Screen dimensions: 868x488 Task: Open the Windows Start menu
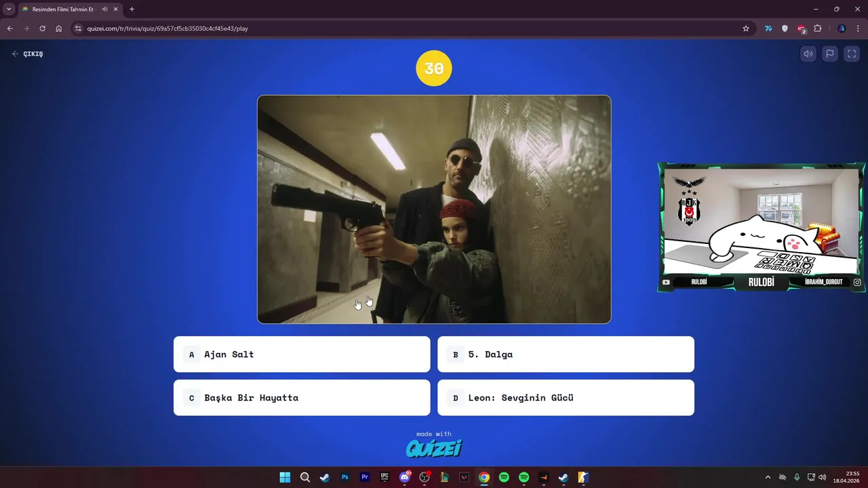point(285,477)
